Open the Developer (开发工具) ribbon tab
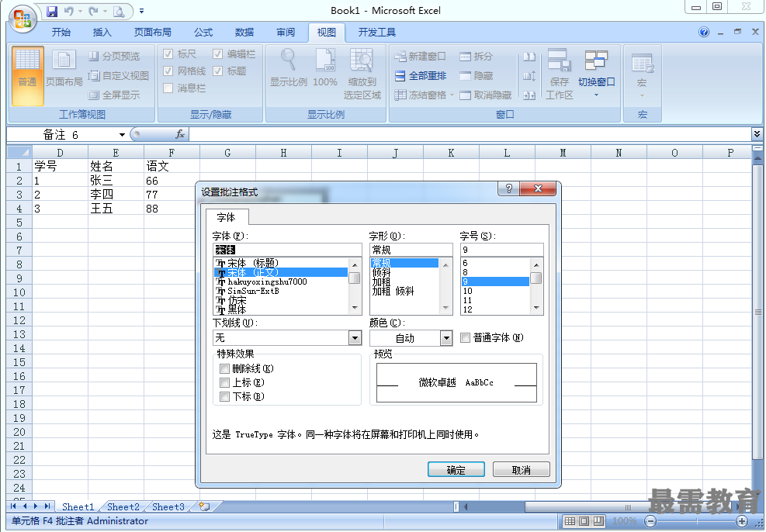766x532 pixels. pyautogui.click(x=376, y=33)
